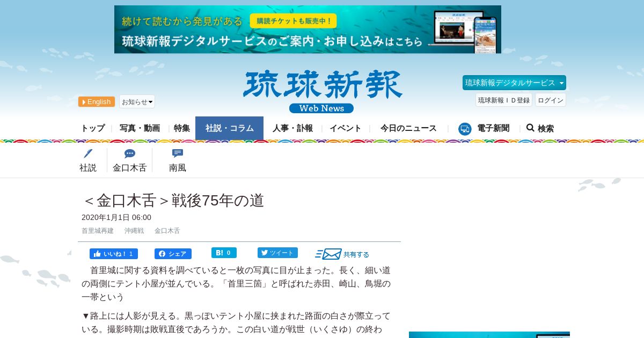The width and height of the screenshot is (644, 338).
Task: Go to the トップ menu item
Action: tap(93, 128)
